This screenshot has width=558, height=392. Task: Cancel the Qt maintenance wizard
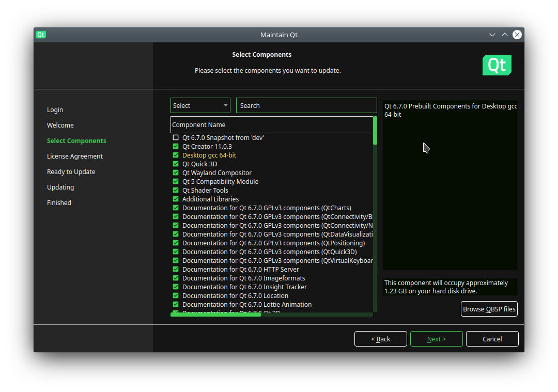pyautogui.click(x=492, y=339)
